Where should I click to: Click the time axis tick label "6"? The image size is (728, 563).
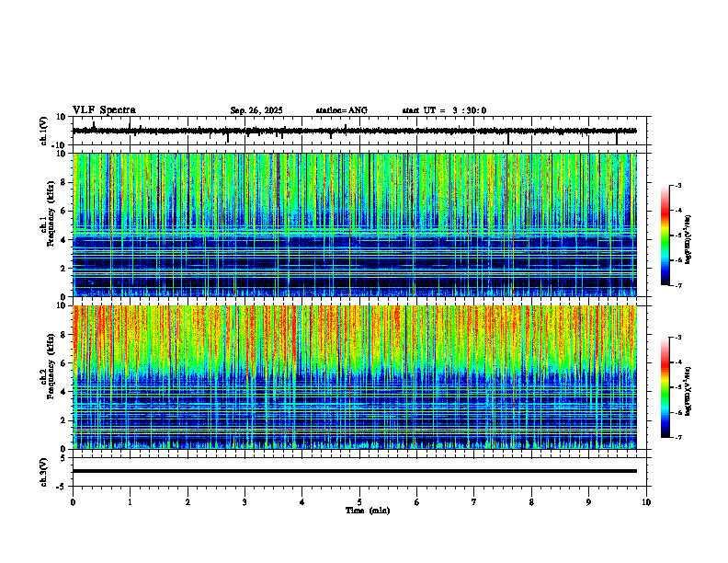click(416, 502)
